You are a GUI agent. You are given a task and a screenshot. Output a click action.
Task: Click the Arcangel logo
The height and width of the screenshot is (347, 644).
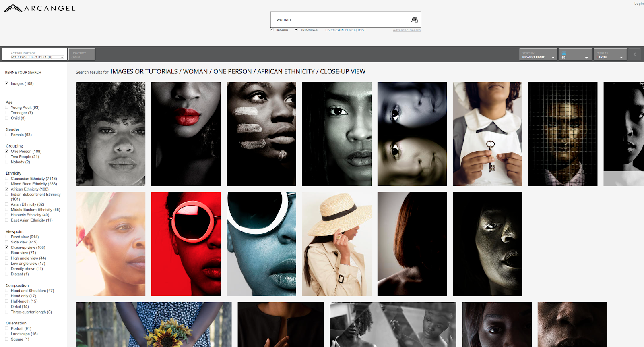(x=39, y=8)
